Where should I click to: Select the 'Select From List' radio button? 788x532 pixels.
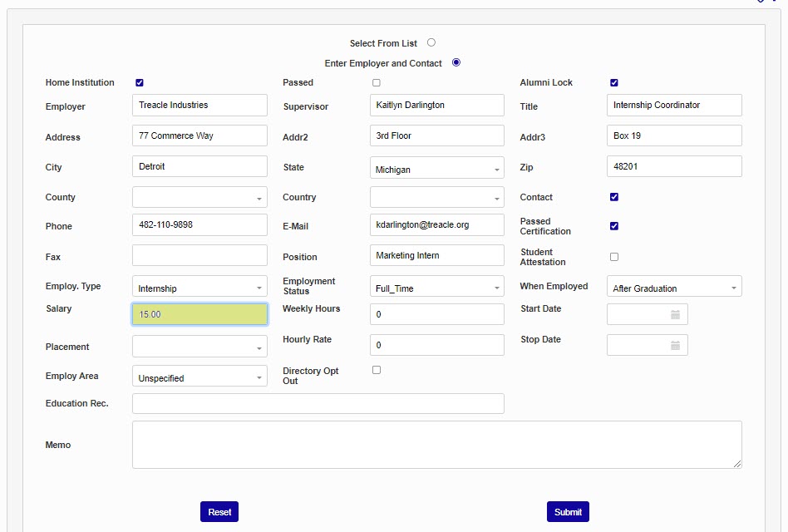click(x=431, y=42)
